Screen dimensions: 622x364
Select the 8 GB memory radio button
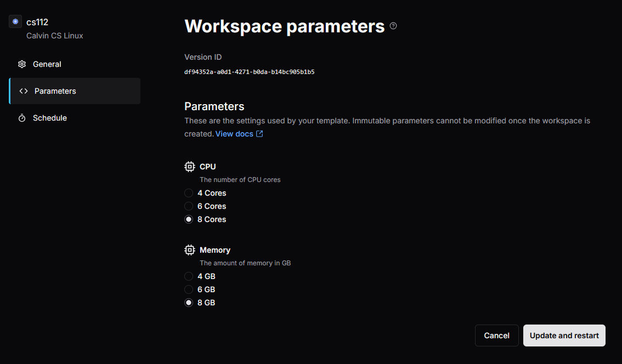pos(189,303)
